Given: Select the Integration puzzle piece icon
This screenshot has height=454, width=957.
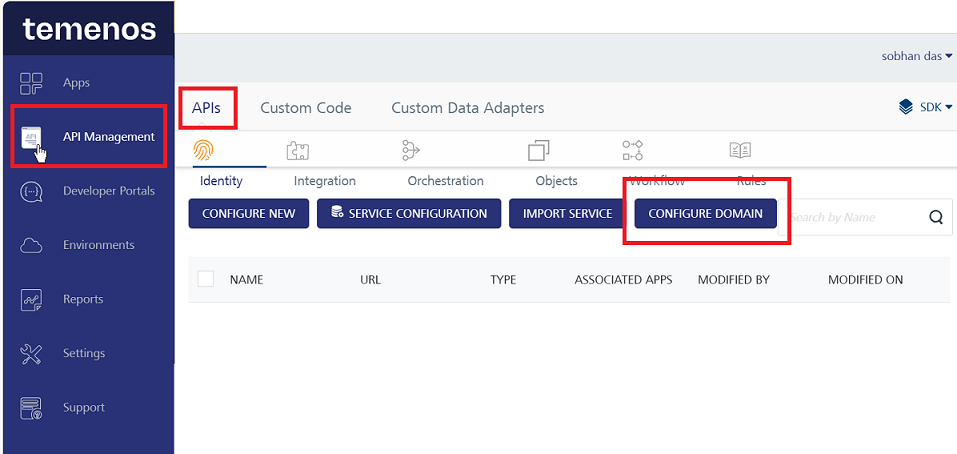Looking at the screenshot, I should 298,151.
